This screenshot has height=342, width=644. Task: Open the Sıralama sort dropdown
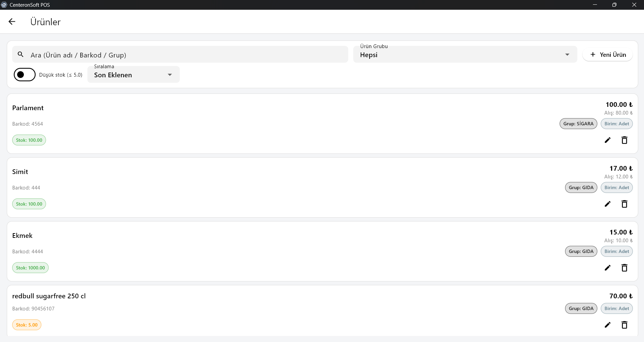coord(133,75)
